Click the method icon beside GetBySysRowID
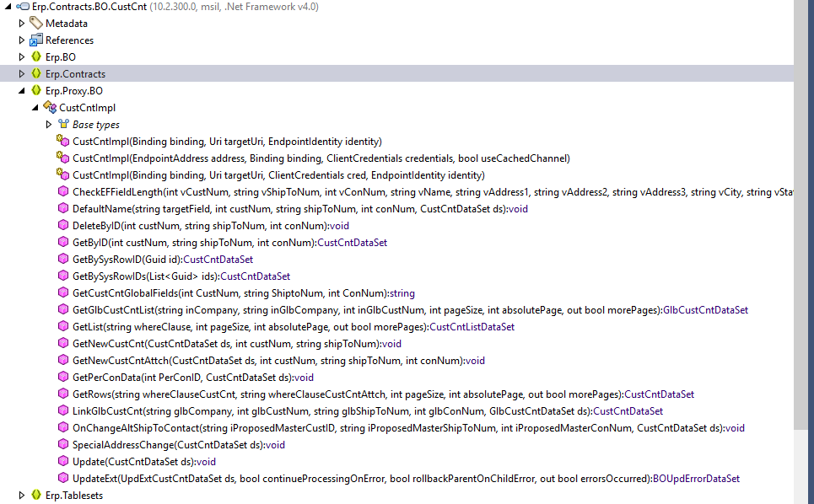Viewport: 814px width, 504px height. (x=63, y=259)
